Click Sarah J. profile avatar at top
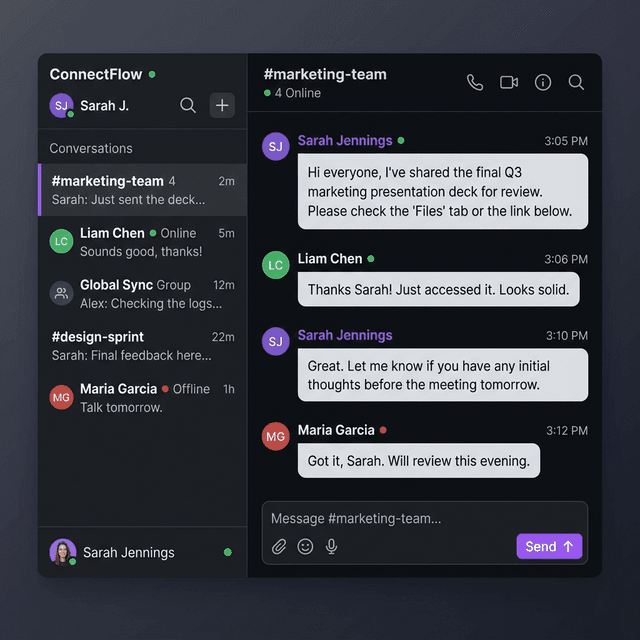 (62, 105)
